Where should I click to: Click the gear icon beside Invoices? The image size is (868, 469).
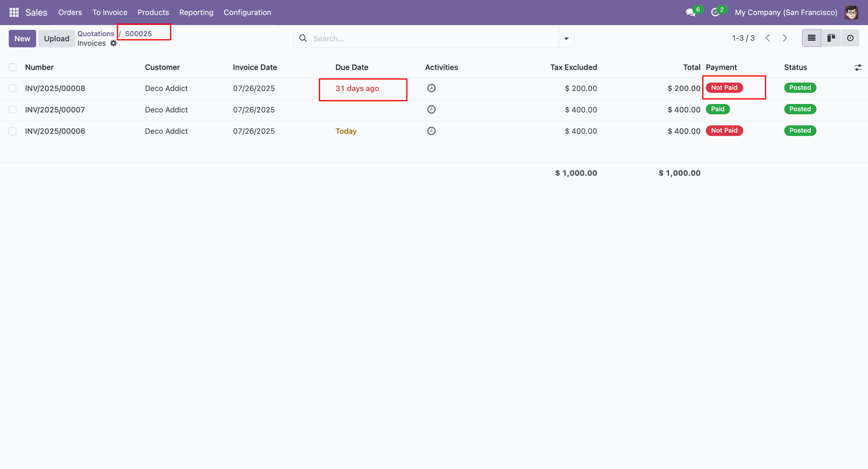113,43
